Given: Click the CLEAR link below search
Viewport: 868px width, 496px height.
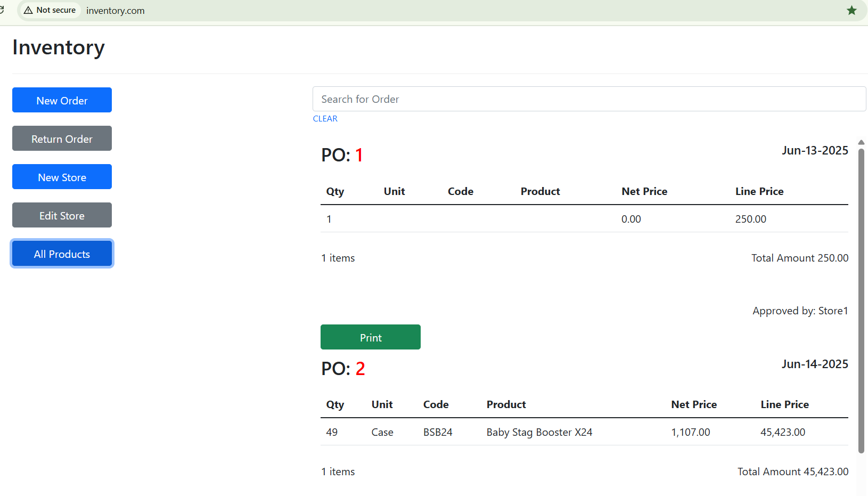Looking at the screenshot, I should pyautogui.click(x=325, y=119).
